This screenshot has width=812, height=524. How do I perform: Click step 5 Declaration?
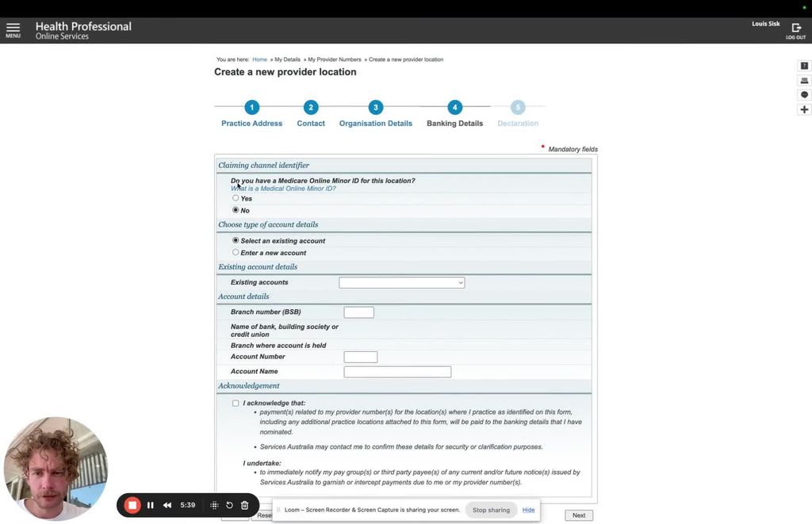[518, 114]
